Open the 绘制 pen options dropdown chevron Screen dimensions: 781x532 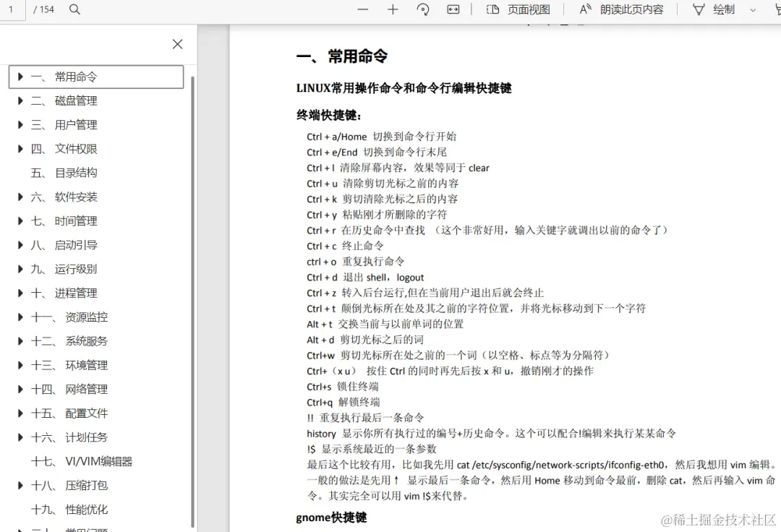[752, 10]
